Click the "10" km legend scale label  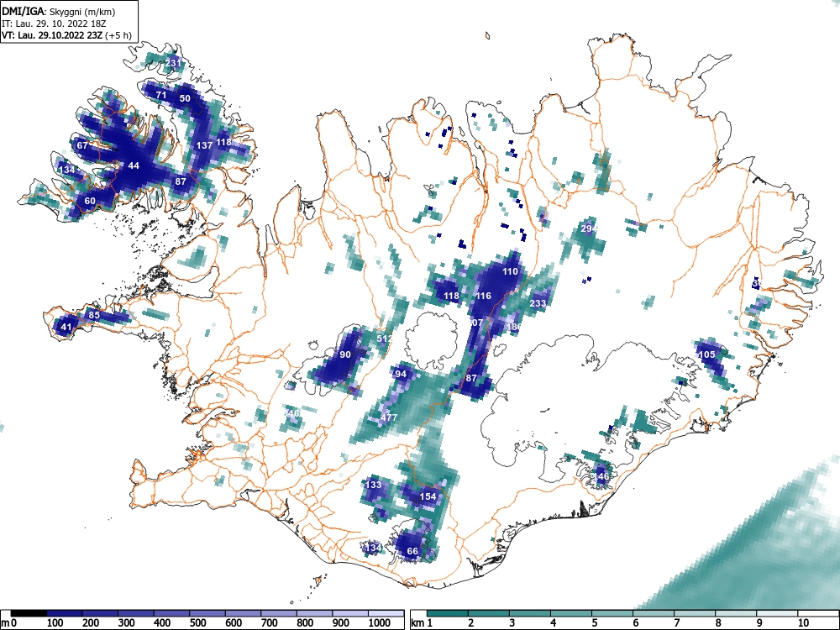803,623
